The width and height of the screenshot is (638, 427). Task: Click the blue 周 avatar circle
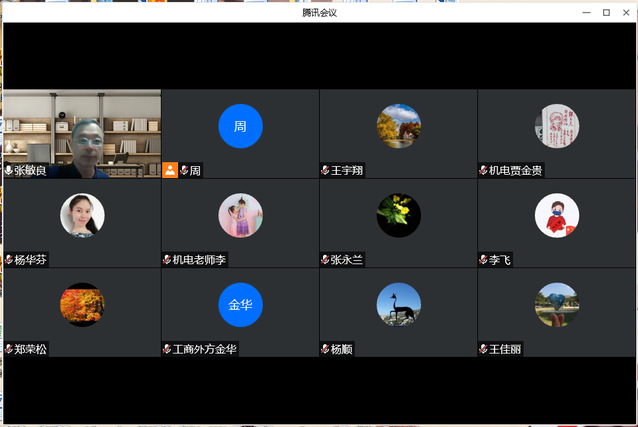point(240,126)
